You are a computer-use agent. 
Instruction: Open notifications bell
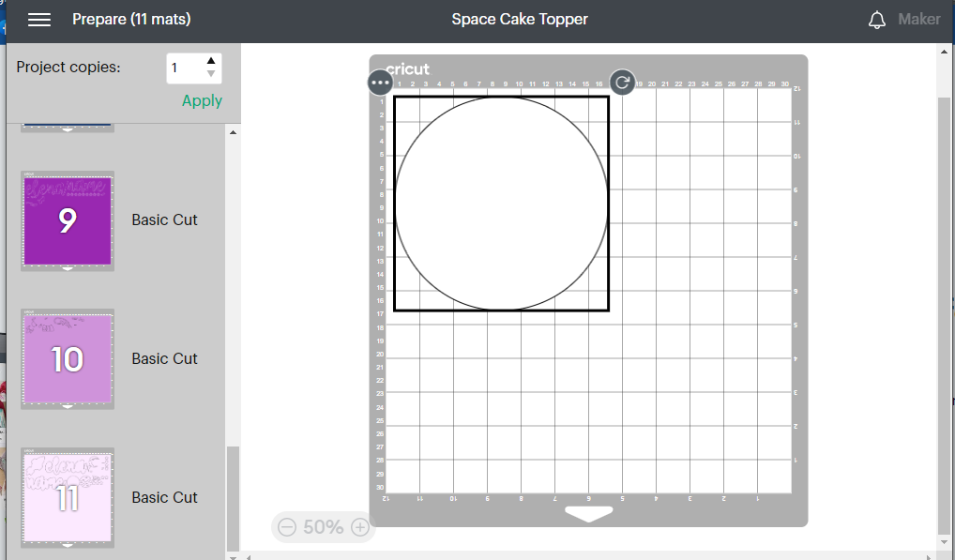(x=876, y=20)
